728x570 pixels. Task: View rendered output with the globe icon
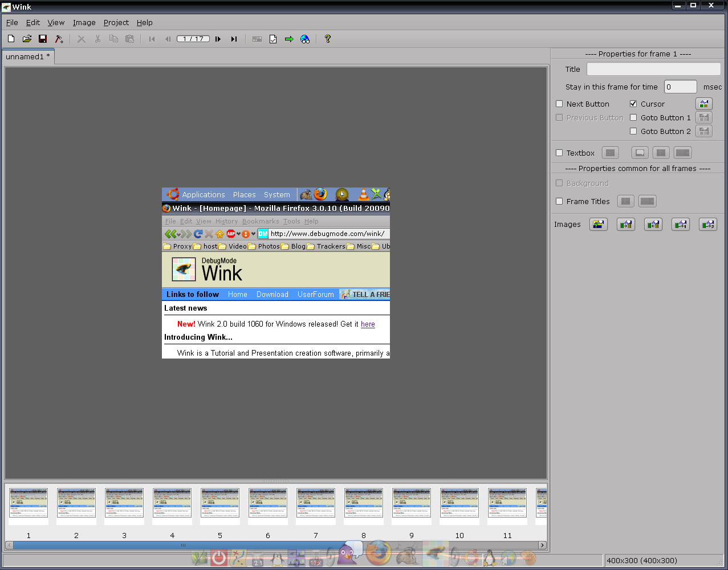point(305,39)
